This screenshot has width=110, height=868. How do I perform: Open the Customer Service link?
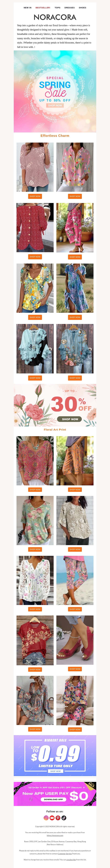(x=65, y=854)
